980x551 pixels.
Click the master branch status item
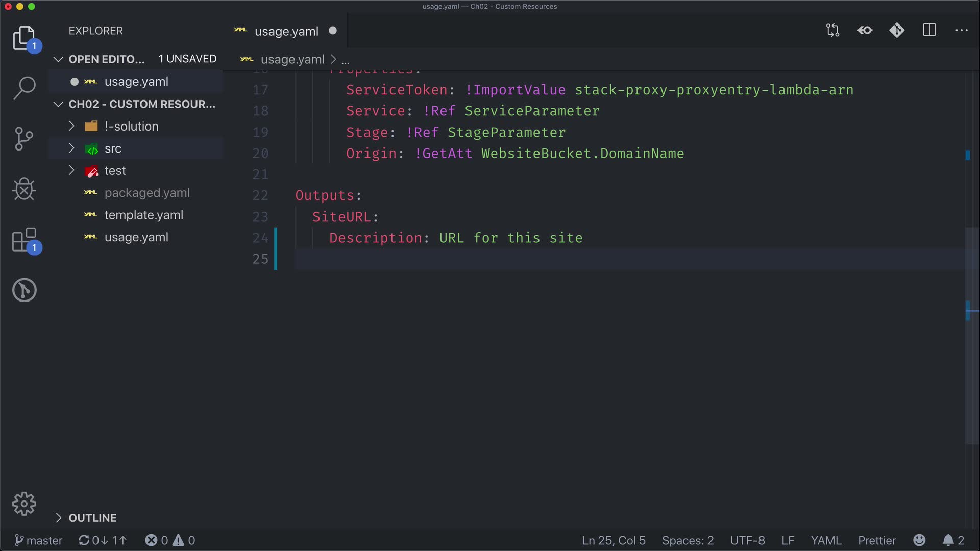click(39, 540)
